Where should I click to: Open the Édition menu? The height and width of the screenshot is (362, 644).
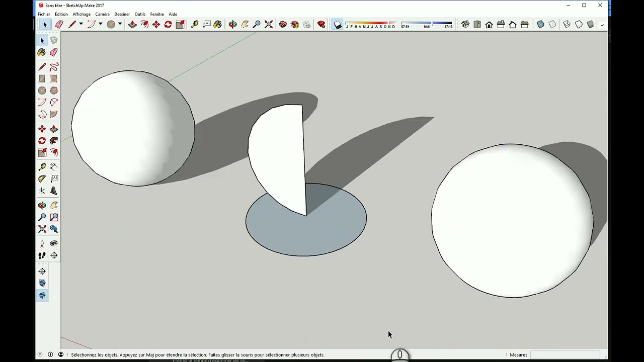pos(61,14)
